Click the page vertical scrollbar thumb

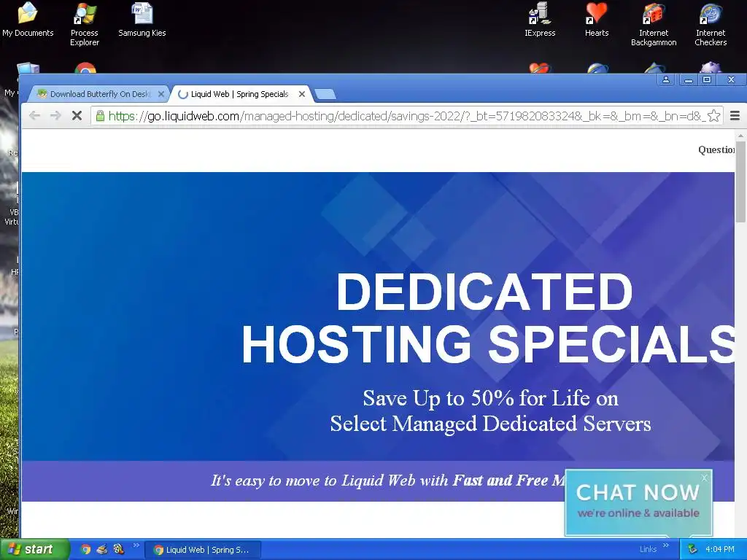pos(740,182)
